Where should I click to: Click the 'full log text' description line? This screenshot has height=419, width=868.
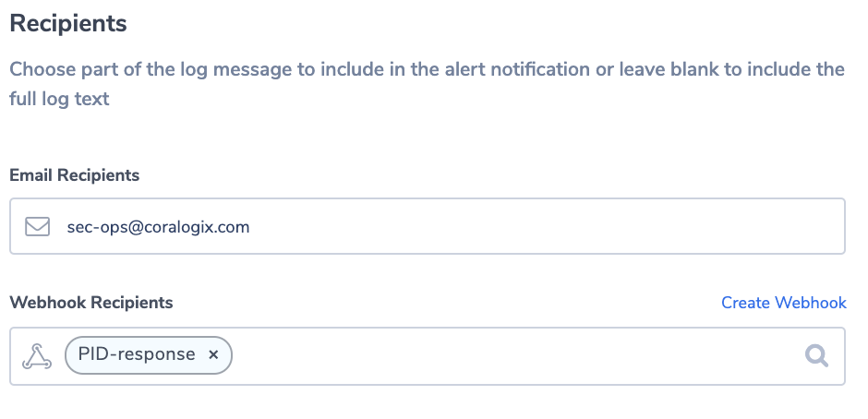click(x=59, y=99)
